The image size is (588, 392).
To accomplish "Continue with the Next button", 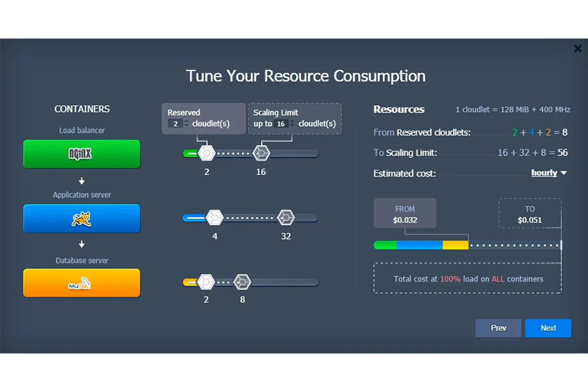I will click(548, 328).
